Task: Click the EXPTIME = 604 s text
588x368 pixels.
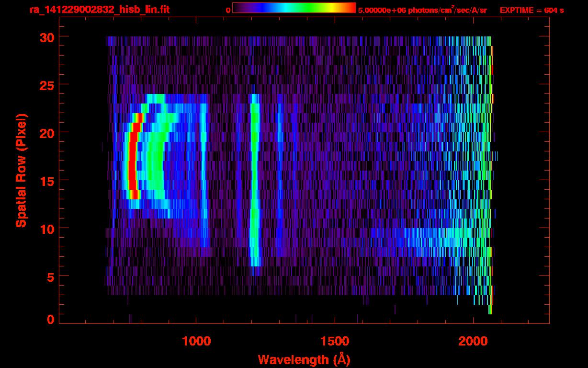Action: click(531, 10)
